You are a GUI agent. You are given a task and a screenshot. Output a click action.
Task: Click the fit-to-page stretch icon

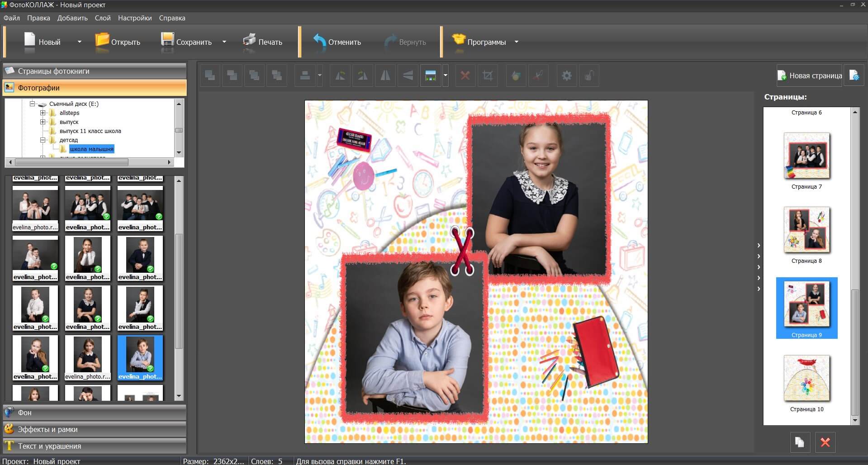430,76
